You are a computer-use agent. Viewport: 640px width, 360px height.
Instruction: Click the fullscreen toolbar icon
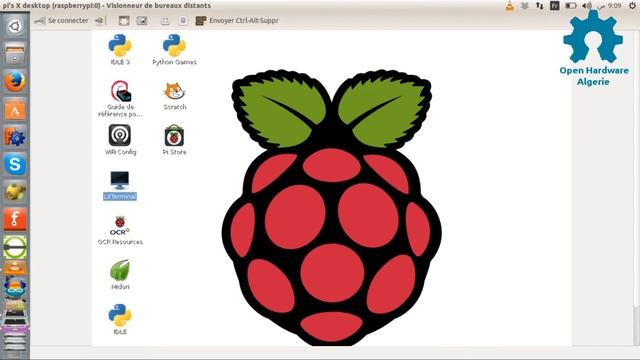124,20
